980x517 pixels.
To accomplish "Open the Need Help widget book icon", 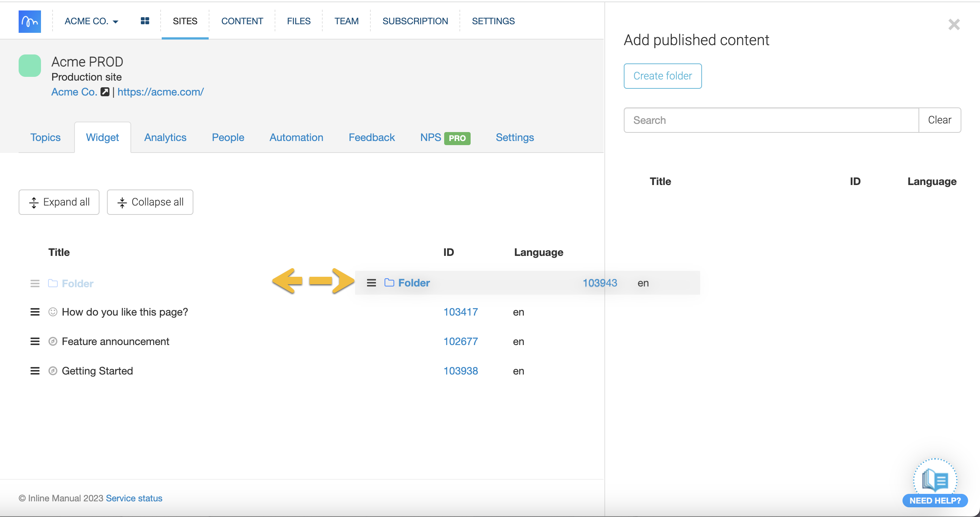I will [x=935, y=480].
